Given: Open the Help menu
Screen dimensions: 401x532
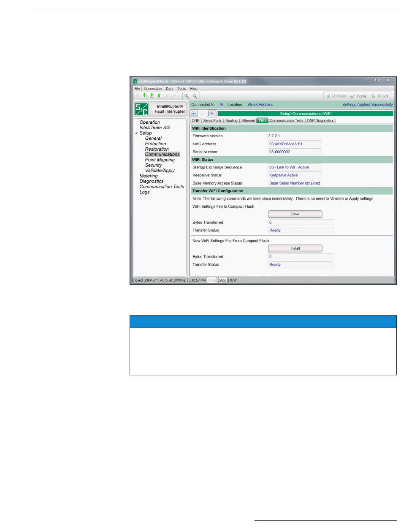Looking at the screenshot, I should 194,89.
